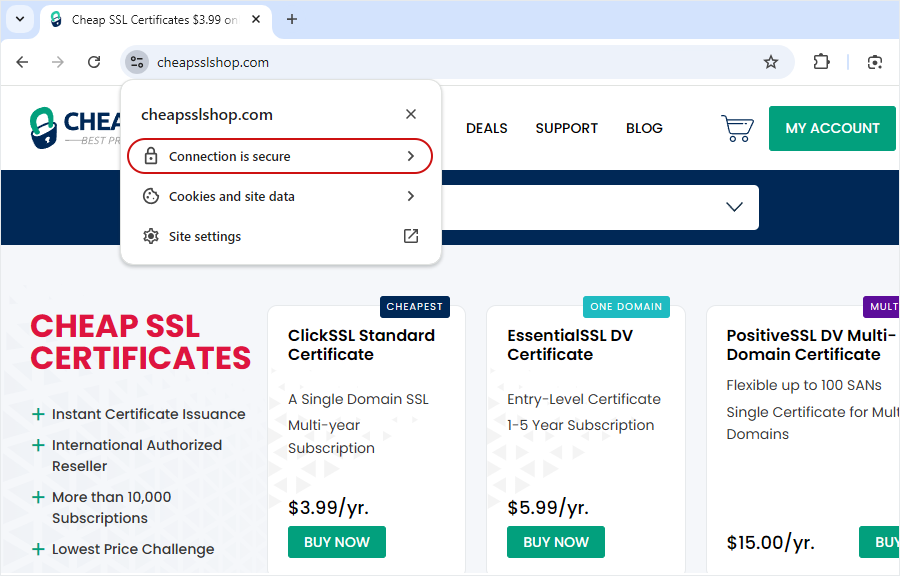
Task: Click BUY NOW for EssentialSSL DV Certificate
Action: click(556, 542)
